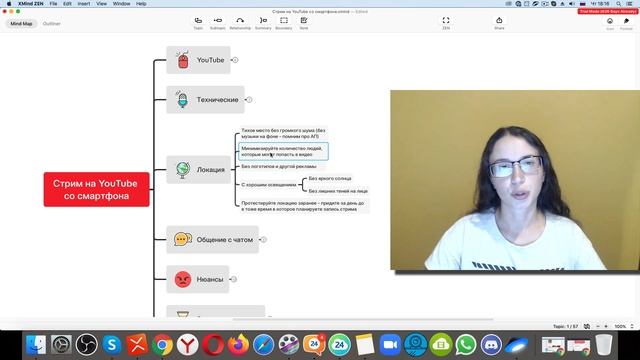Click the mouse marker on the YouTube topic
This screenshot has width=640, height=360.
click(x=183, y=60)
